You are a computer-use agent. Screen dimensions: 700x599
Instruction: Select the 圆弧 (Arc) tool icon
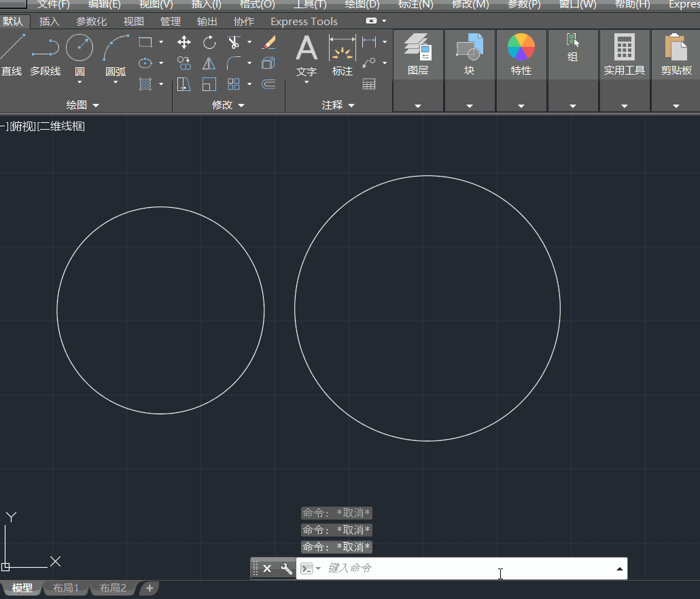[x=116, y=48]
